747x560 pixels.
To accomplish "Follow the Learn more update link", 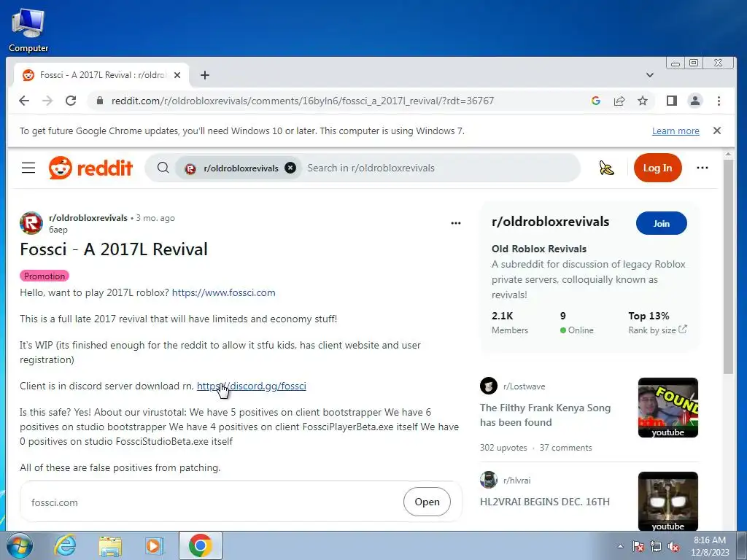I will pos(676,131).
